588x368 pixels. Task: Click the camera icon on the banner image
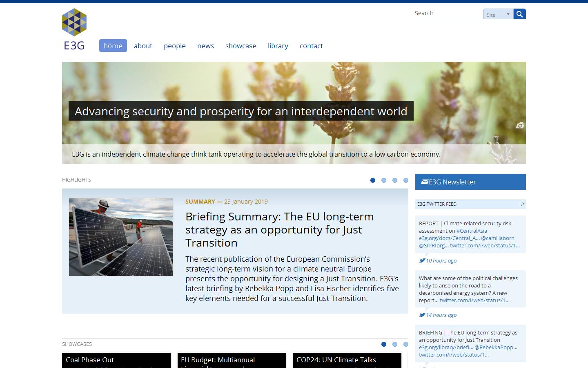(x=520, y=126)
